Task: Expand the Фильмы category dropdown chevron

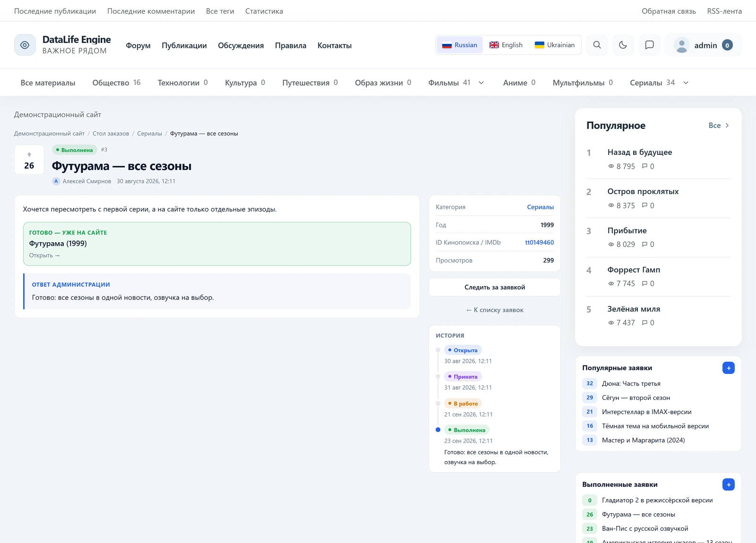Action: tap(481, 83)
